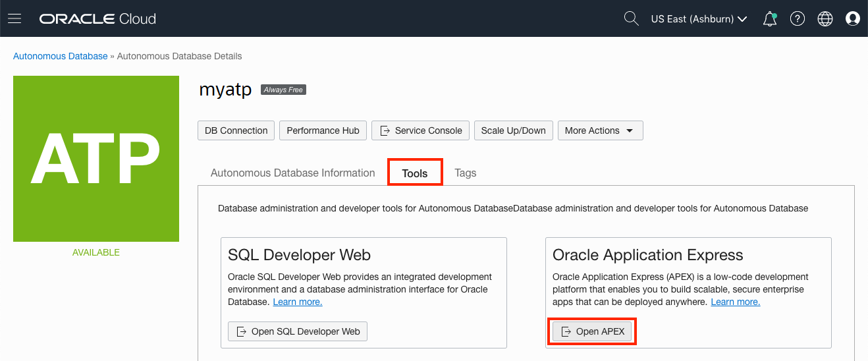Open the search magnifier icon
This screenshot has width=868, height=361.
(631, 18)
